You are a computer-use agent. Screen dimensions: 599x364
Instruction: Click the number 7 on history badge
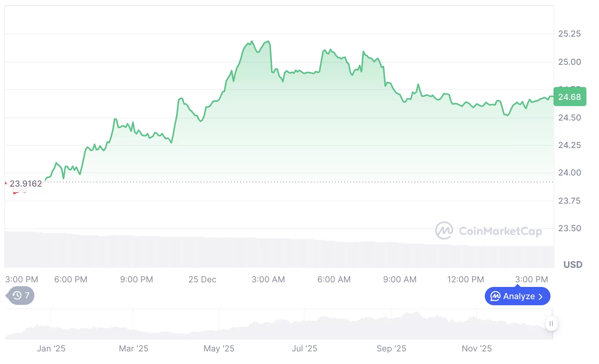tap(27, 295)
